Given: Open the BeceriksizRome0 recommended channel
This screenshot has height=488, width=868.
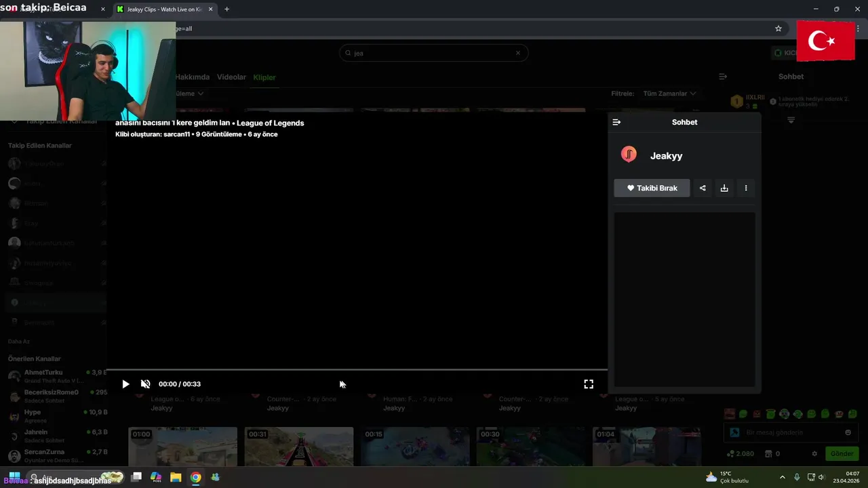Looking at the screenshot, I should tap(56, 396).
